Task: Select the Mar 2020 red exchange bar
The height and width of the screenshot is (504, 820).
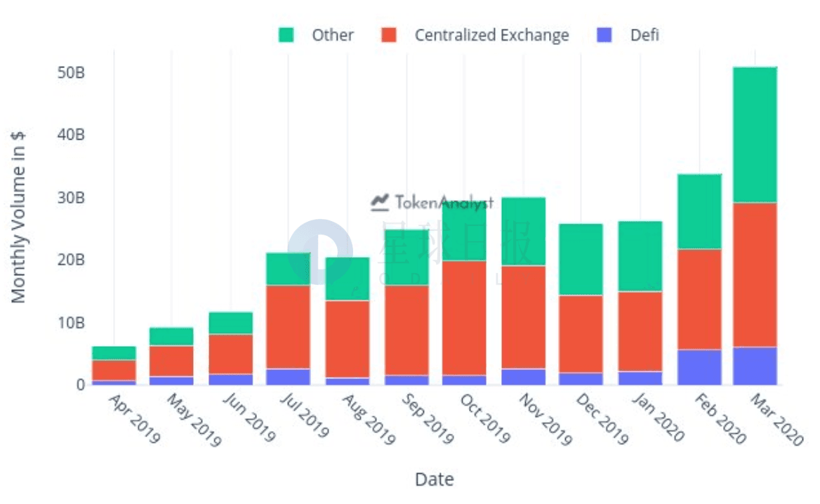Action: (755, 275)
